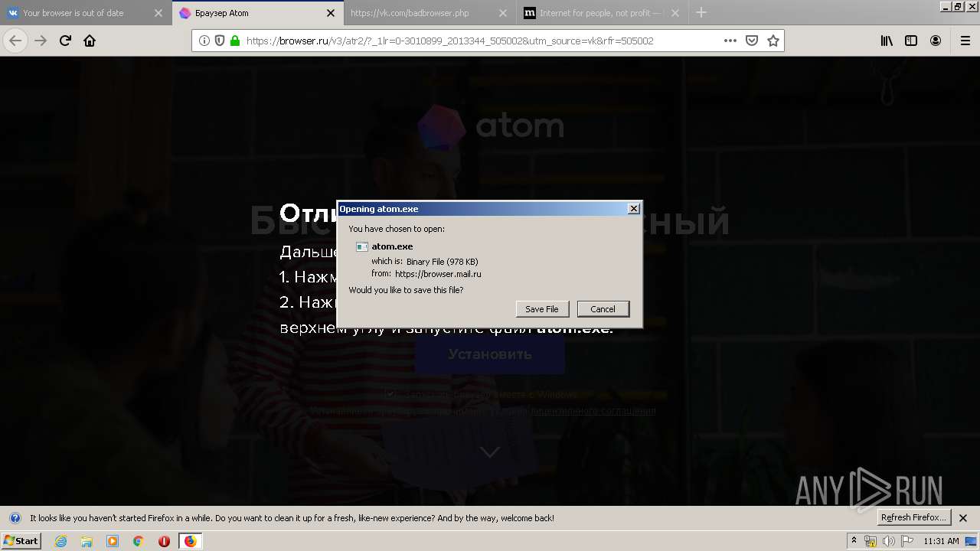980x551 pixels.
Task: Open page actions three-dots menu
Action: 730,41
